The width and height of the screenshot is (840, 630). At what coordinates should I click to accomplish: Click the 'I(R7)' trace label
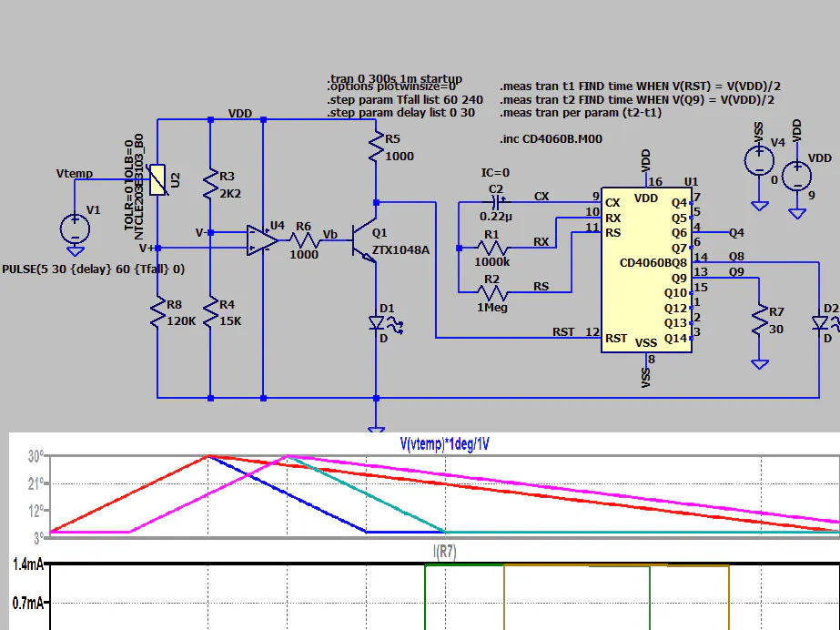pyautogui.click(x=445, y=552)
